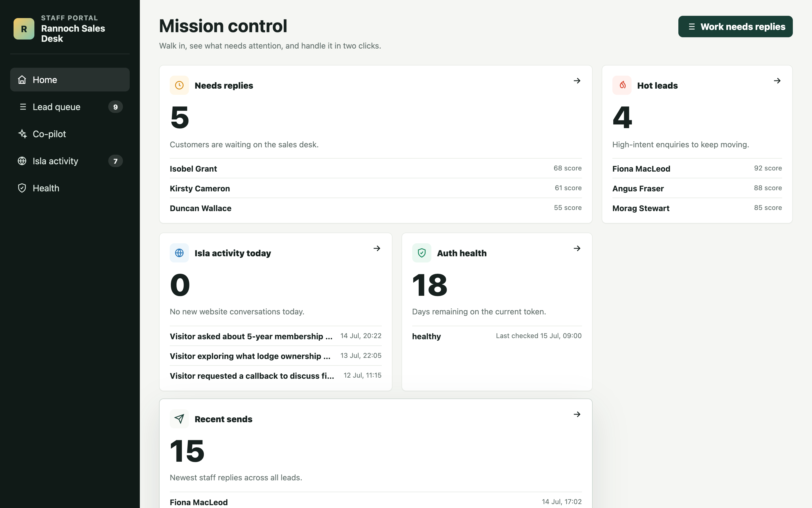Click the globe icon on Isla activity today card
Viewport: 812px width, 508px height.
(x=179, y=253)
